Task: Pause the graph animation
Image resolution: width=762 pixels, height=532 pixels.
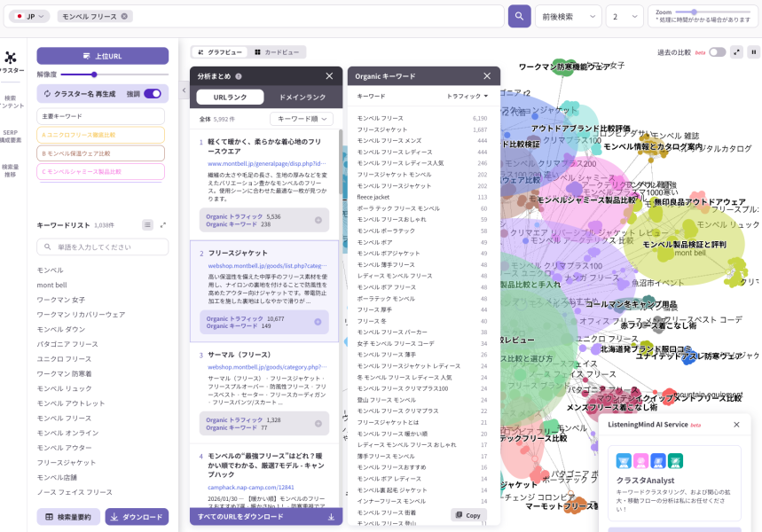Action: click(x=754, y=52)
